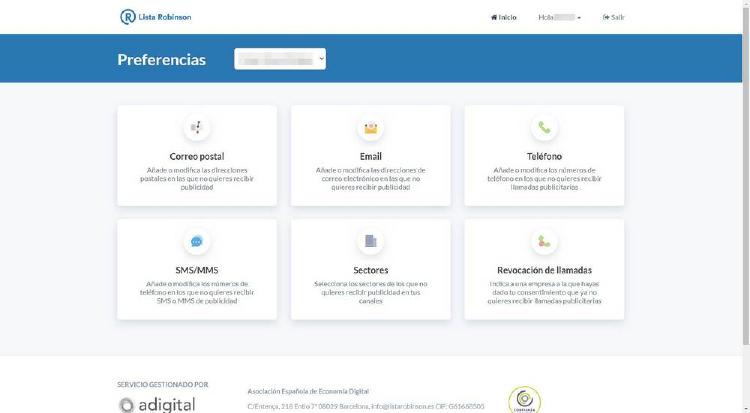The height and width of the screenshot is (413, 750).
Task: Open the Revocación de llamadas title
Action: coord(544,270)
